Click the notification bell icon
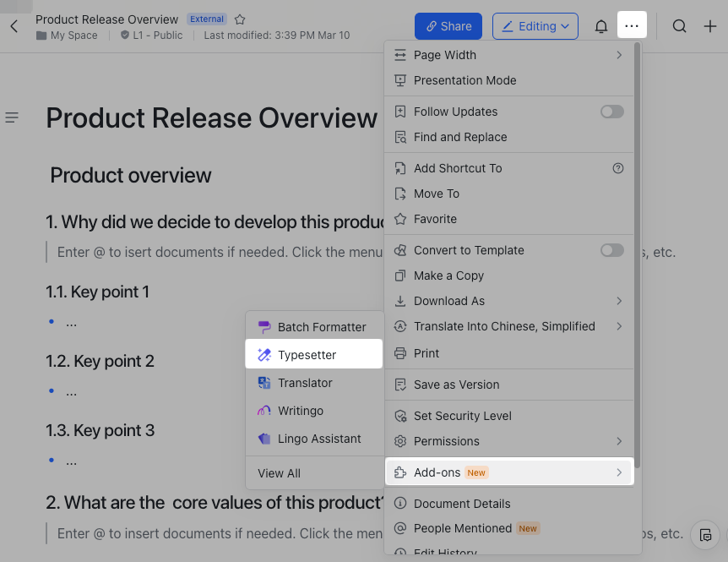The image size is (728, 562). tap(601, 26)
